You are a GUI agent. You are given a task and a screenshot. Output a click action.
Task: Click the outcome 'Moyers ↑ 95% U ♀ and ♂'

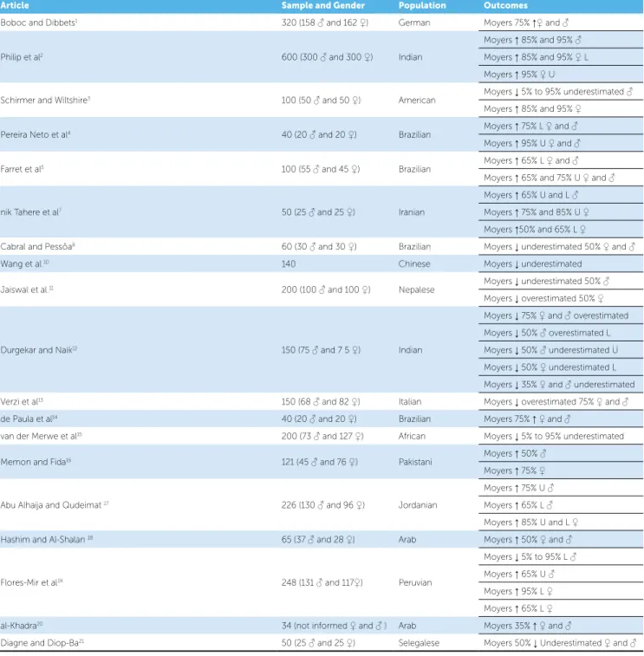click(x=532, y=143)
